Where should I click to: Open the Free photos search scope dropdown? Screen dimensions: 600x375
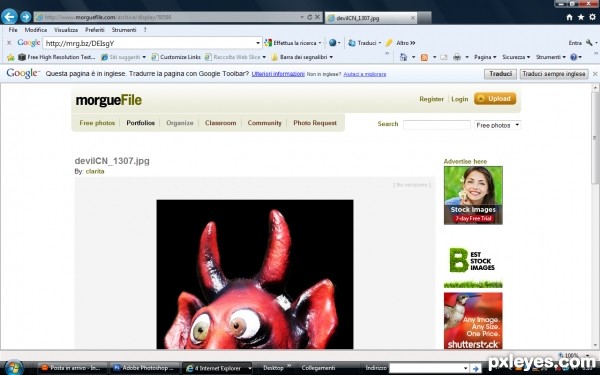pyautogui.click(x=497, y=125)
